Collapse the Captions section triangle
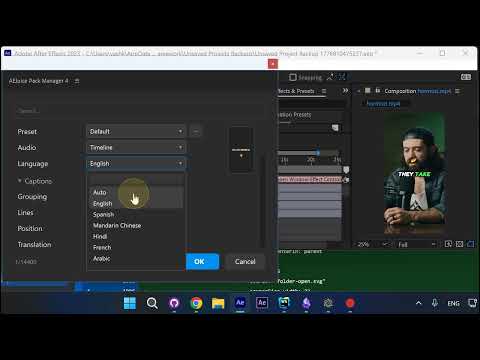This screenshot has width=480, height=360. [x=20, y=181]
